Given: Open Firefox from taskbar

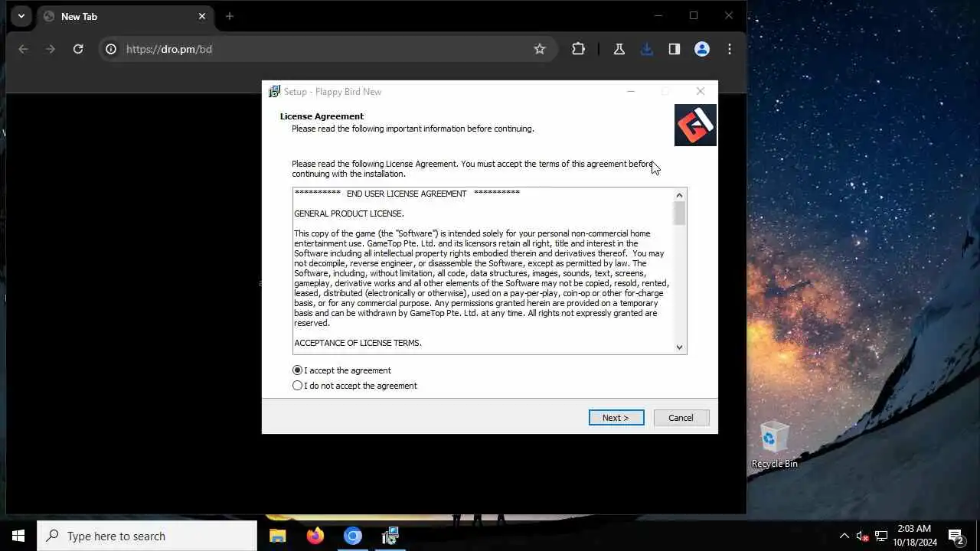Looking at the screenshot, I should tap(315, 536).
